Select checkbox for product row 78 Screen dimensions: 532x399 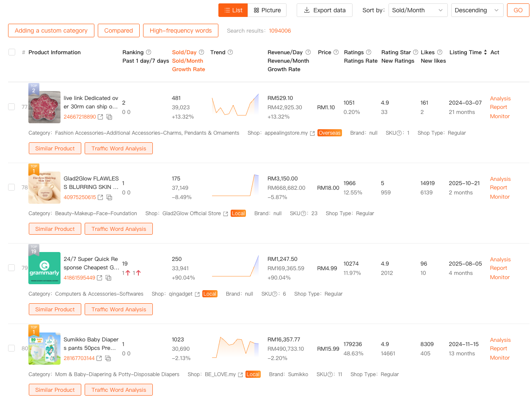tap(11, 187)
